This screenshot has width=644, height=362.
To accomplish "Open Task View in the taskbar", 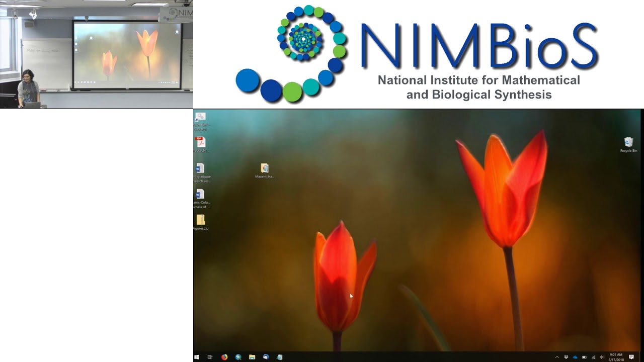I will pos(210,357).
